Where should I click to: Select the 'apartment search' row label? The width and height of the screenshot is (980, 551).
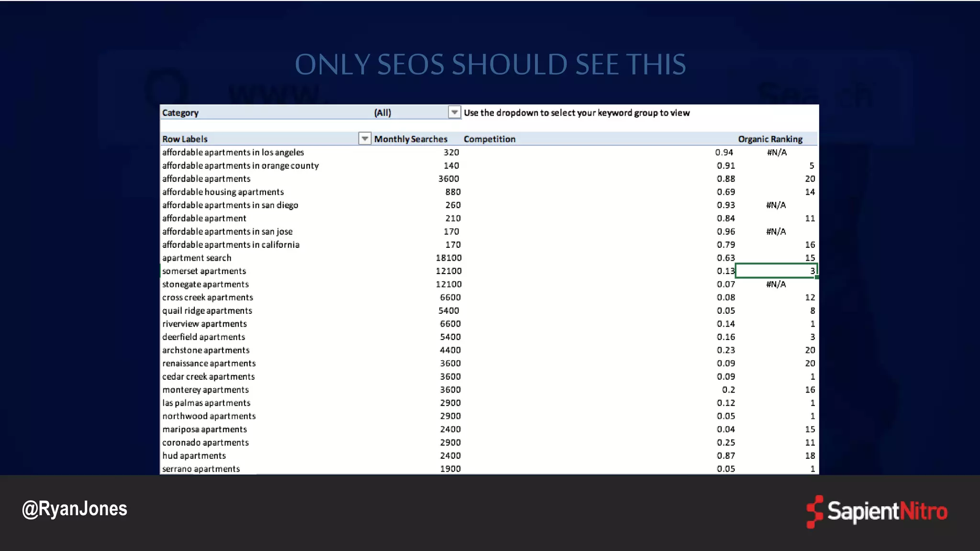tap(197, 258)
